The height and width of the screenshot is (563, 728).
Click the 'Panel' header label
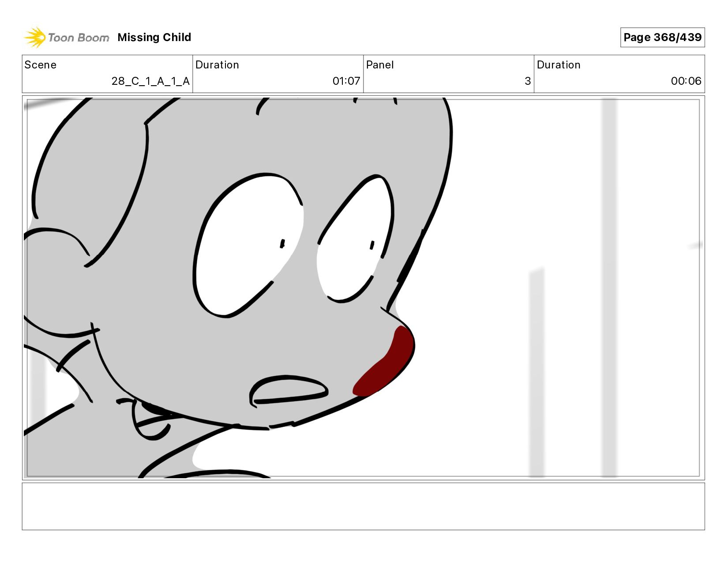(x=380, y=65)
